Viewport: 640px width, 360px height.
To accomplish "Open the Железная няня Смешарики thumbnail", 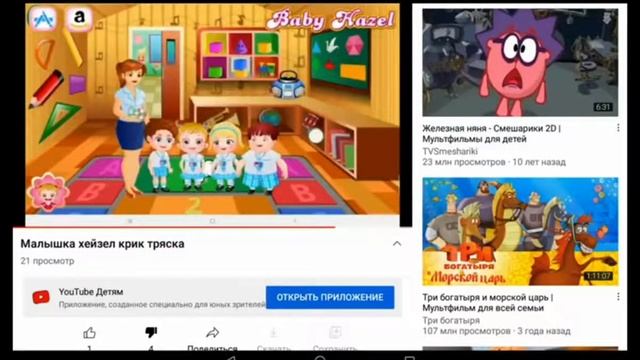I will [x=520, y=63].
